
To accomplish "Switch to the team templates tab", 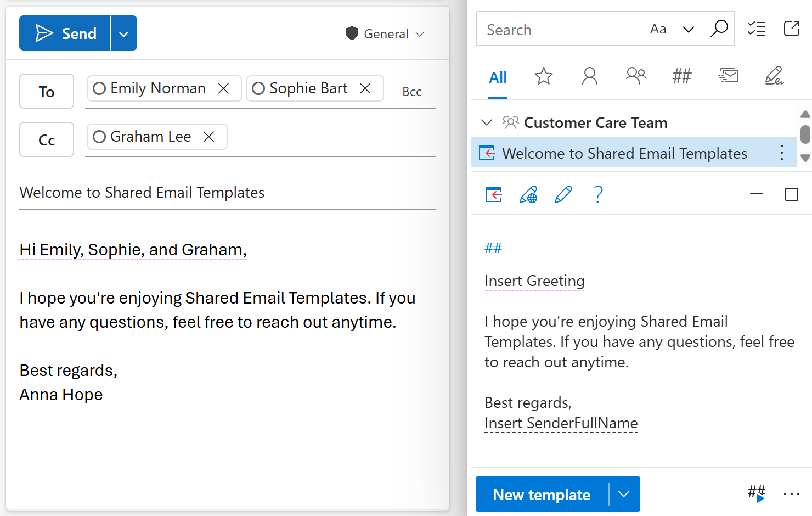I will pos(635,76).
